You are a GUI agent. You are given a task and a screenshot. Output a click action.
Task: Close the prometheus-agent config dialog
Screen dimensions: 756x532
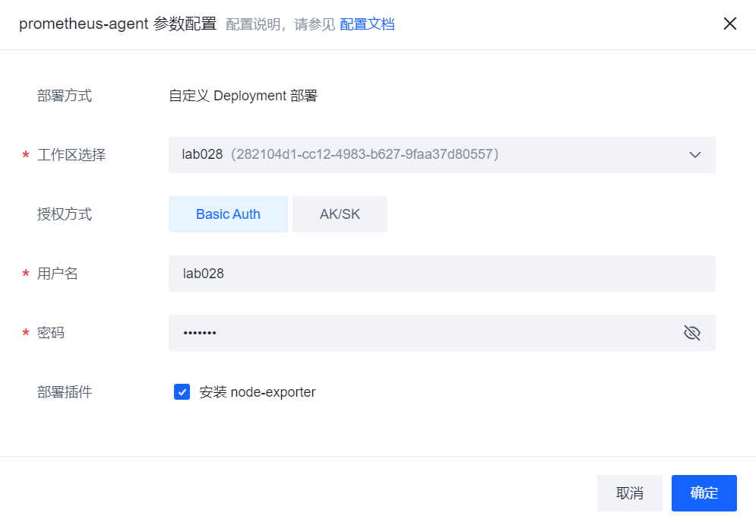click(x=730, y=24)
